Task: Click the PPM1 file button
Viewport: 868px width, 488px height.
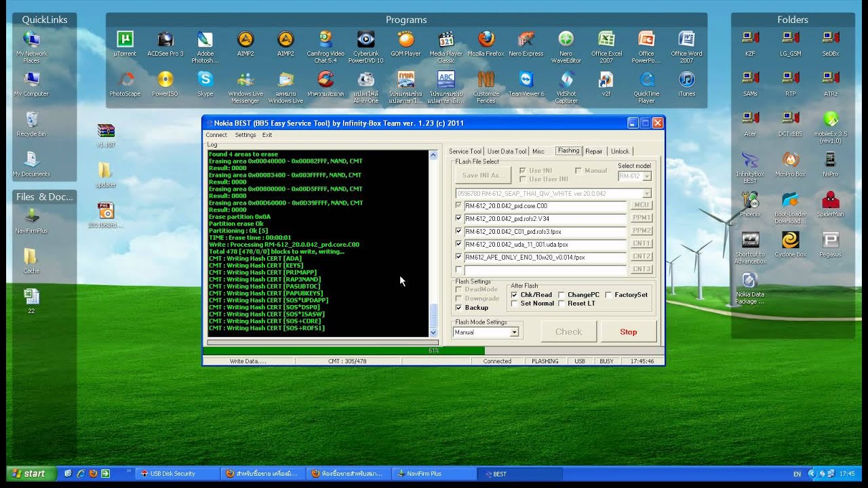Action: tap(642, 218)
